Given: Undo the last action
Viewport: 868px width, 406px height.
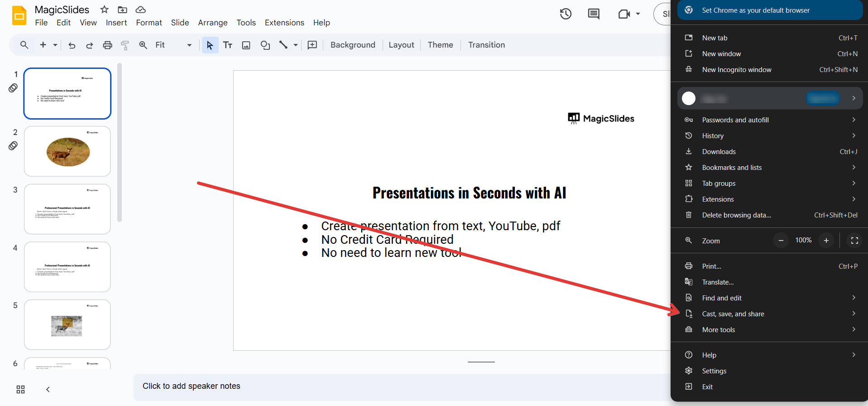Looking at the screenshot, I should 72,45.
